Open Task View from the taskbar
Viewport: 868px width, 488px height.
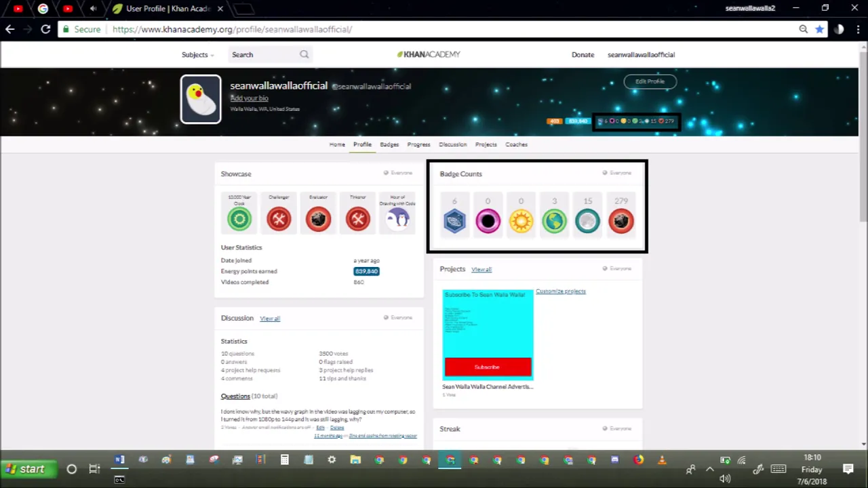(x=94, y=469)
